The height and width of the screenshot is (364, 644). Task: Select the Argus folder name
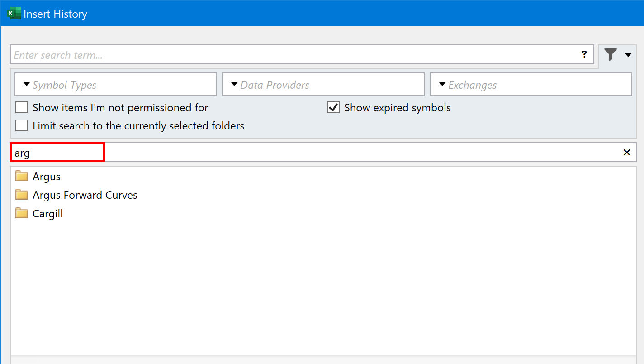click(47, 177)
